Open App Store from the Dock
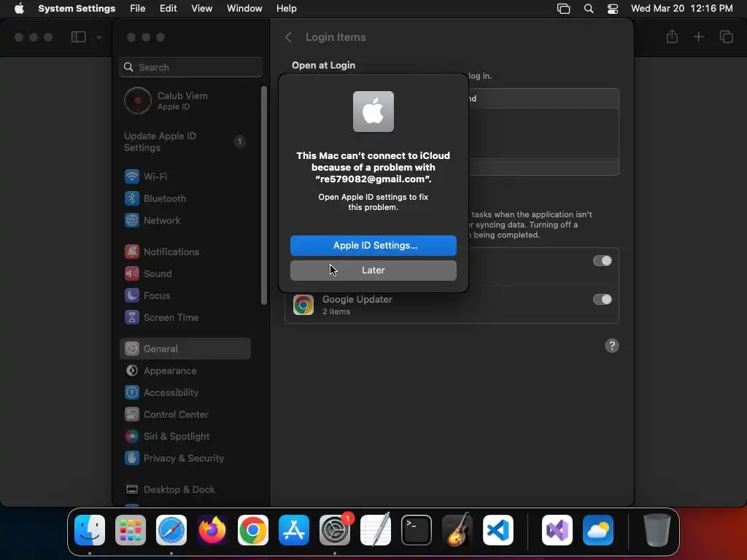The width and height of the screenshot is (747, 560). 294,530
